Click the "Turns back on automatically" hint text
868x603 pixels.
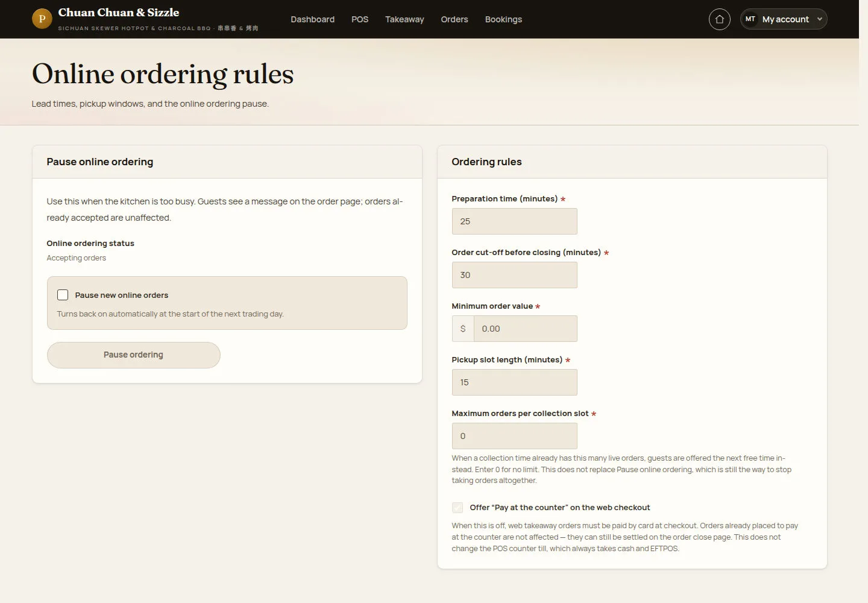(x=171, y=314)
